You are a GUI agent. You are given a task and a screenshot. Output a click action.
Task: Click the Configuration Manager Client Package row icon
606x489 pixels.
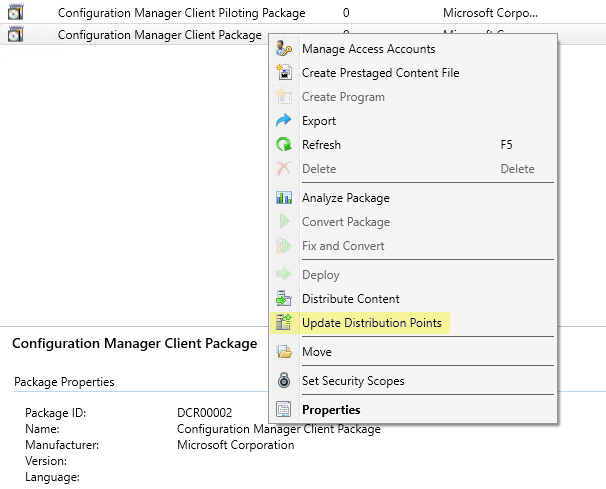pos(15,34)
